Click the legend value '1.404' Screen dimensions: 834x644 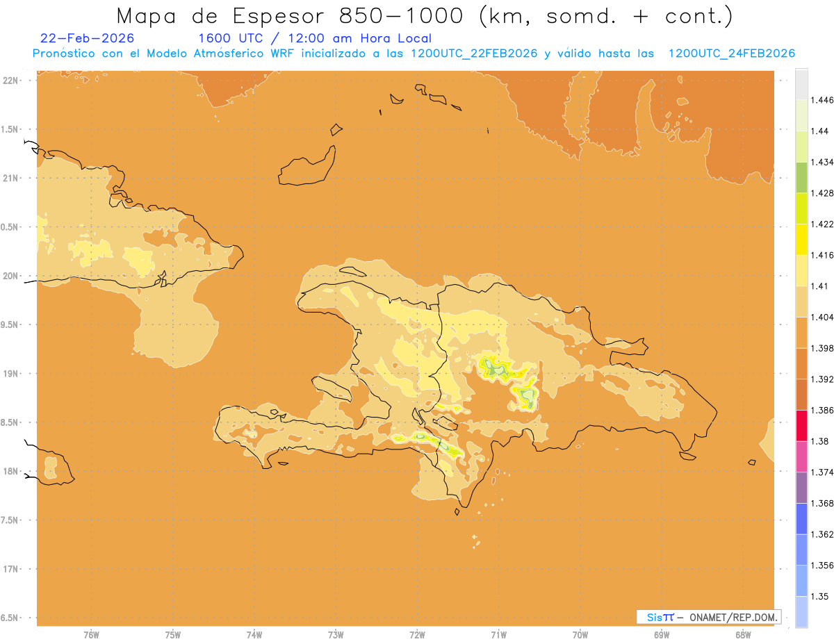pos(824,317)
